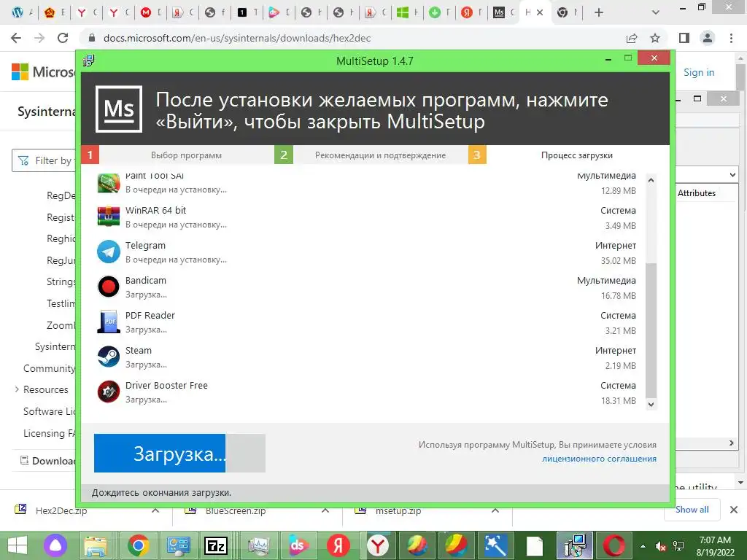Click the Chrome address bar URL
Screen dimensions: 747x560
click(237, 38)
